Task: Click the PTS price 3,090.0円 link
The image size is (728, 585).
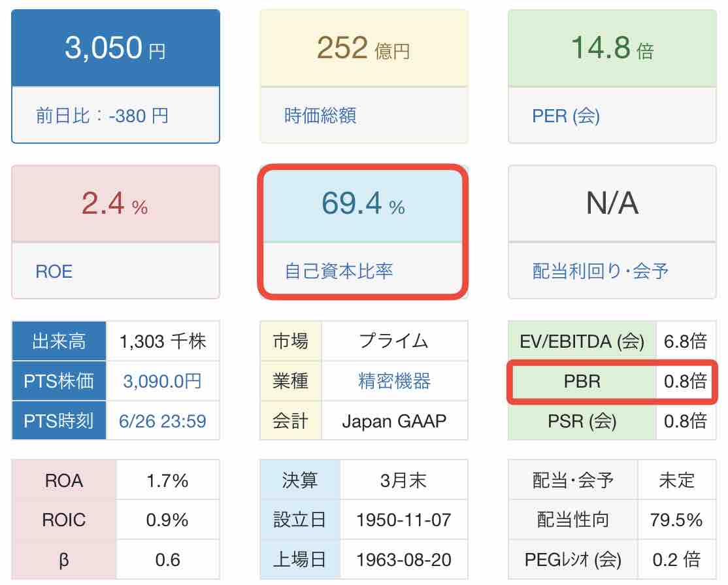Action: coord(162,381)
